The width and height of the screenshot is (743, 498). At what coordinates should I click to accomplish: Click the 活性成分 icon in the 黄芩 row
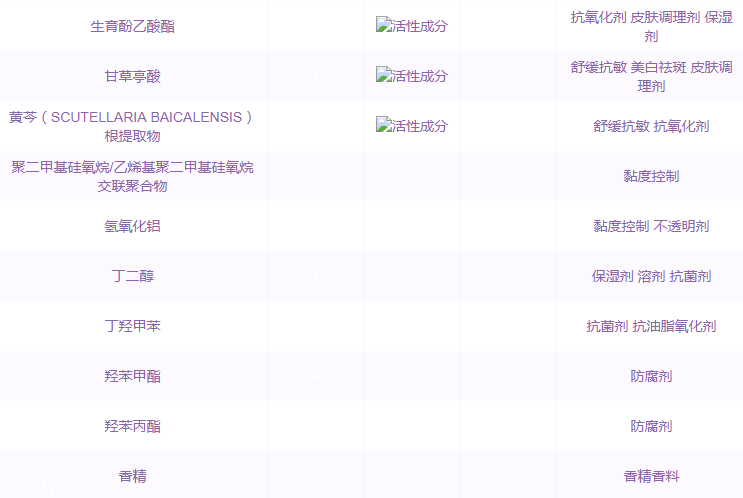tap(411, 126)
